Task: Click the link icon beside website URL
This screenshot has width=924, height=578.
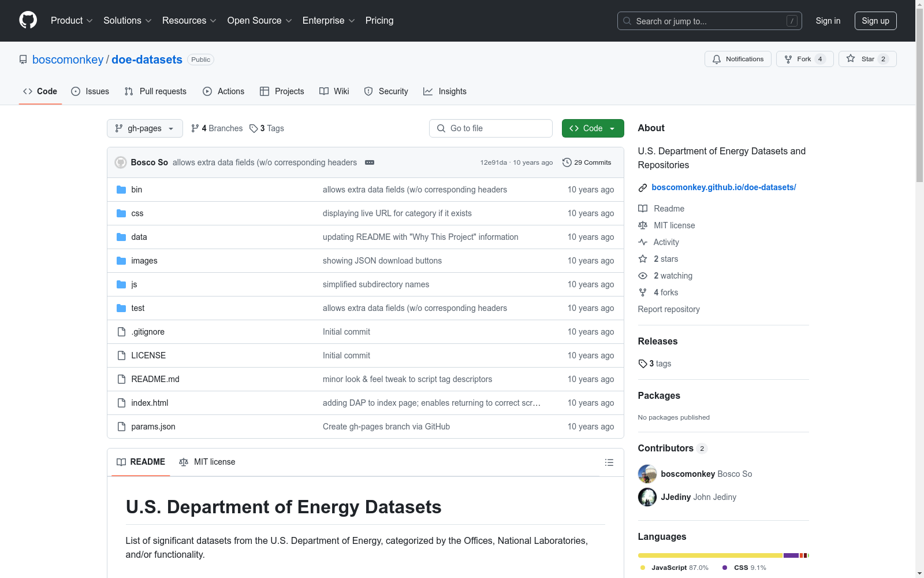Action: coord(643,187)
